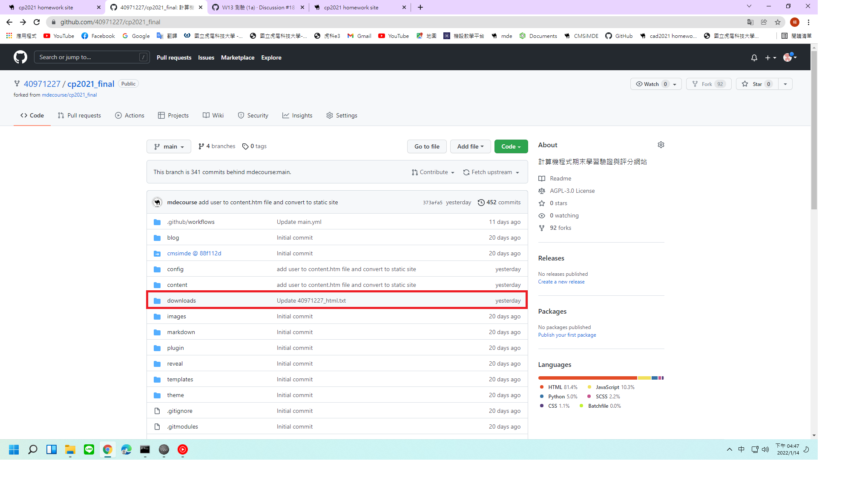
Task: Open the Wiki tab
Action: tap(213, 115)
